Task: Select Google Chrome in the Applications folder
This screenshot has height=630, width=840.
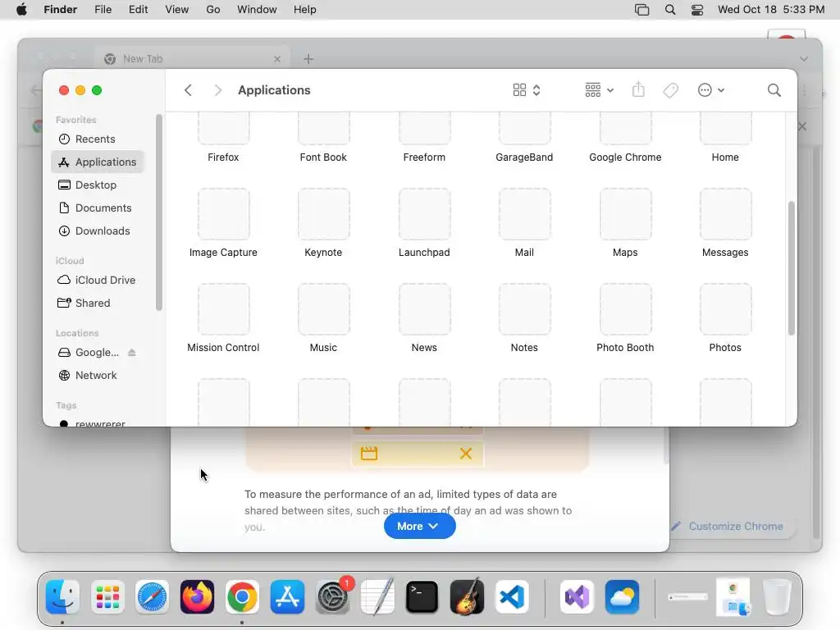Action: pyautogui.click(x=625, y=129)
